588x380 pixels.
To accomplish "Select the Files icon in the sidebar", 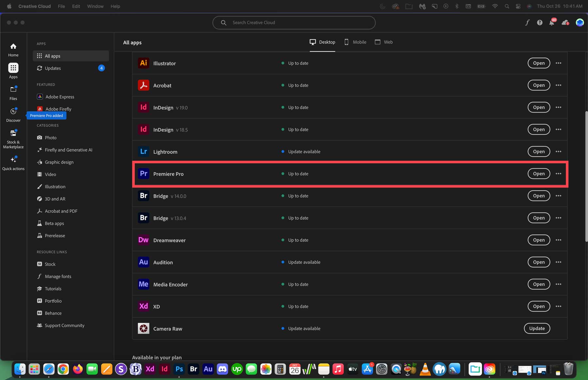I will pos(13,92).
